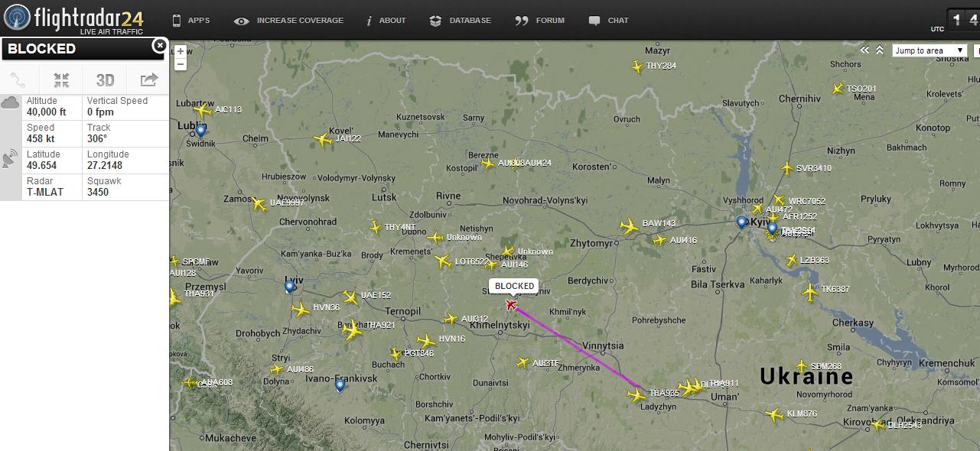Click the flight route icon in panel
The width and height of the screenshot is (980, 451).
click(19, 79)
